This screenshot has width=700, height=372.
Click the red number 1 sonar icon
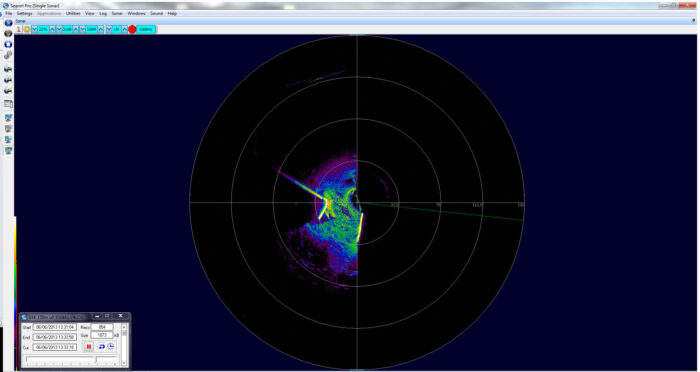(18, 29)
